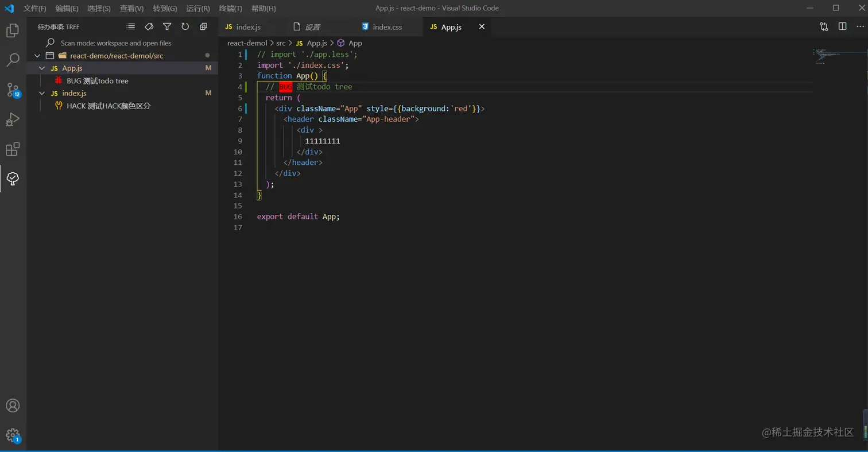Open the Run and Debug view

pos(13,119)
